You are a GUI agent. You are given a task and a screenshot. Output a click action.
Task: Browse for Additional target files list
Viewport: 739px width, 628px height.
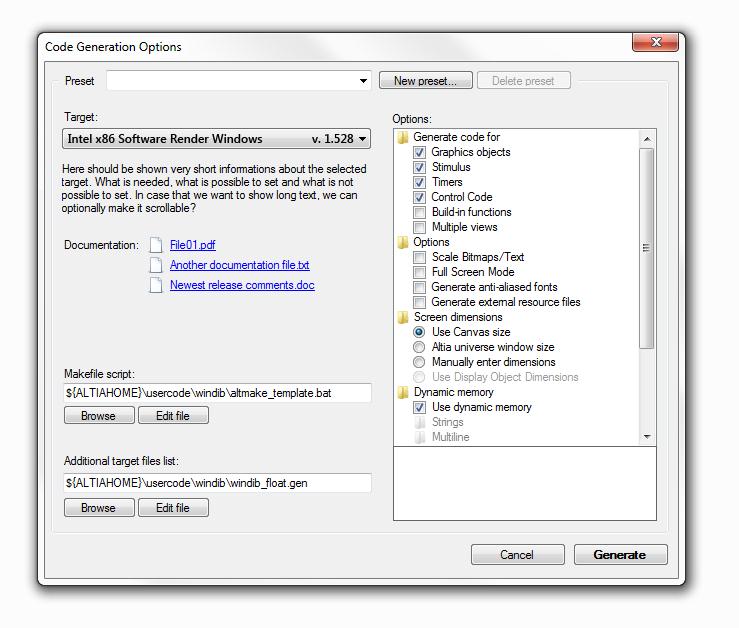[99, 508]
